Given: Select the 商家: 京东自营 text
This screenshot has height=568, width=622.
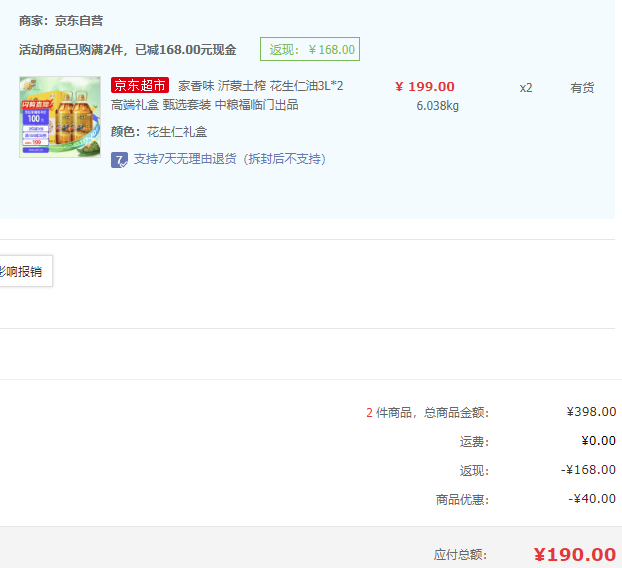Looking at the screenshot, I should (61, 21).
